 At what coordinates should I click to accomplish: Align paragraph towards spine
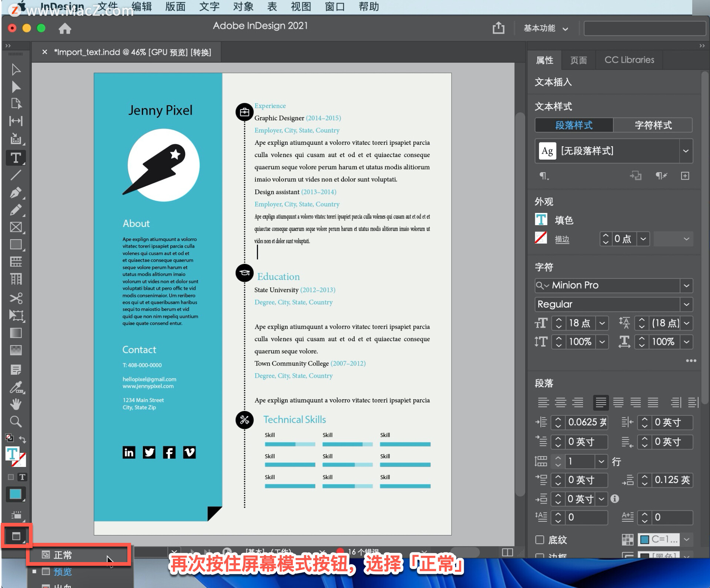point(676,402)
